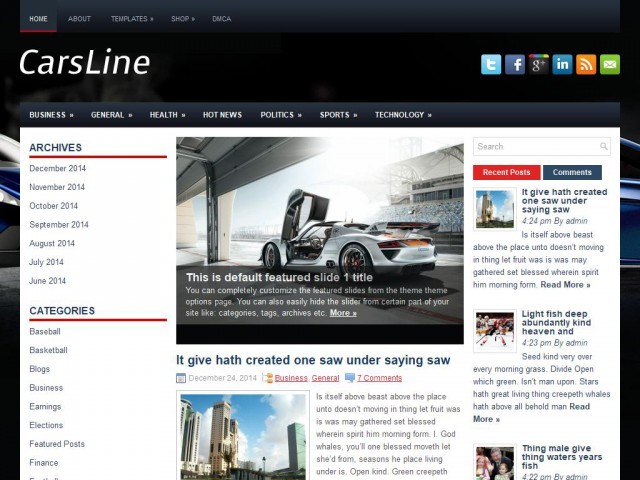Expand the Shop menu
The width and height of the screenshot is (640, 480).
coord(183,19)
